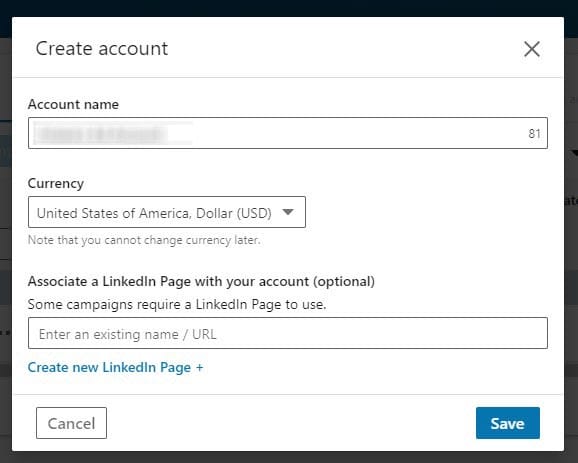Cancel account creation

[71, 423]
